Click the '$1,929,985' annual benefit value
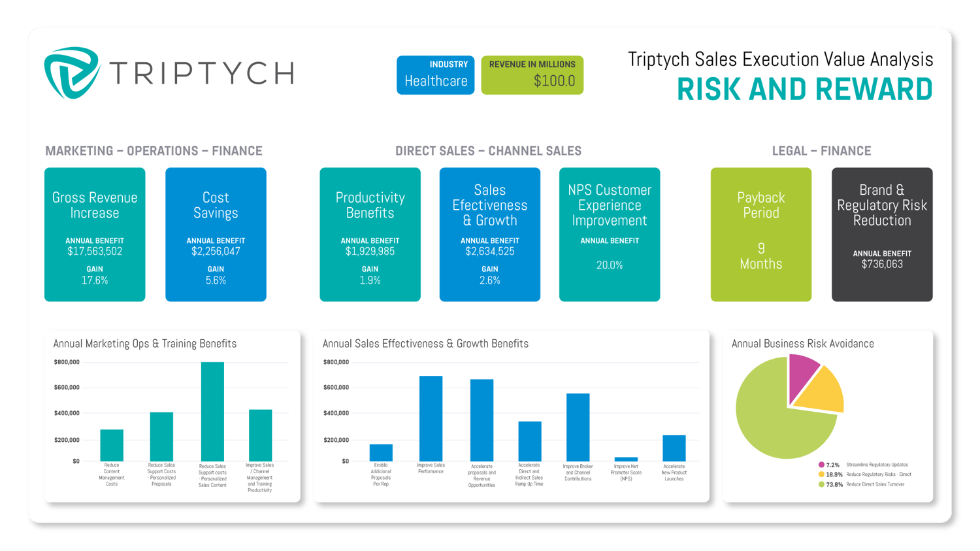The width and height of the screenshot is (980, 551). point(370,252)
